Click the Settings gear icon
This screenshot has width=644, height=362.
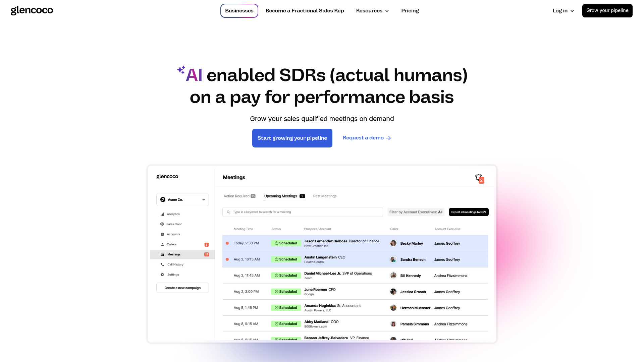click(x=162, y=275)
